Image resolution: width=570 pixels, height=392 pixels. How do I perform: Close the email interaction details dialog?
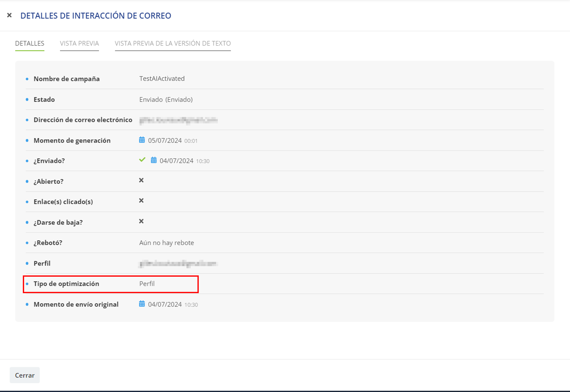(9, 15)
